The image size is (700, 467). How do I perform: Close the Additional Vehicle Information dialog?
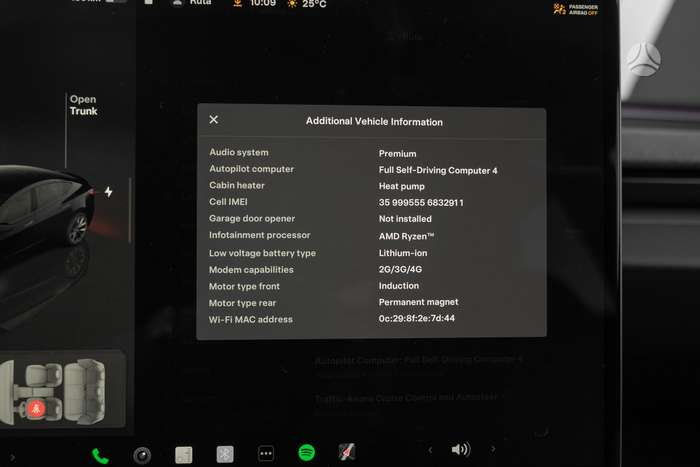(x=213, y=120)
